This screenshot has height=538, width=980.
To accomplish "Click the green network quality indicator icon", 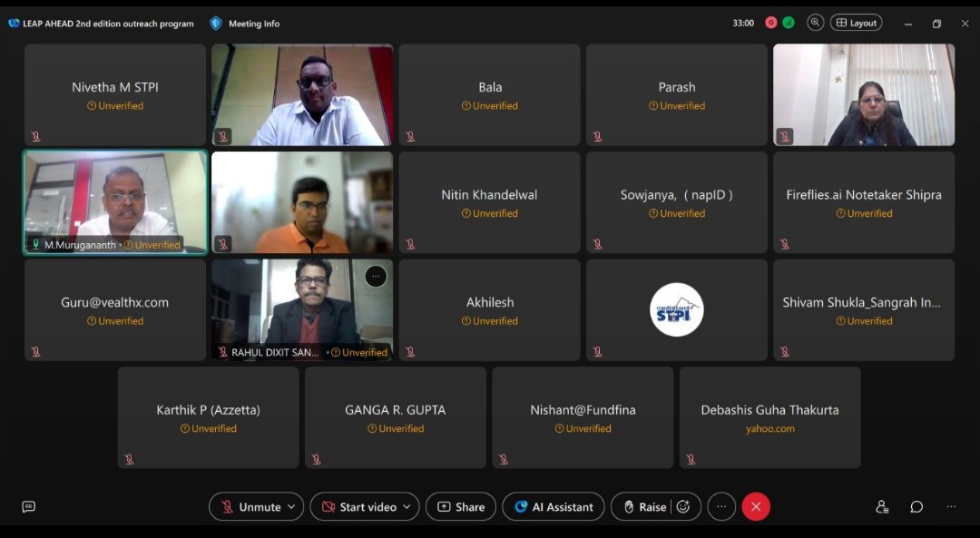I will [789, 23].
